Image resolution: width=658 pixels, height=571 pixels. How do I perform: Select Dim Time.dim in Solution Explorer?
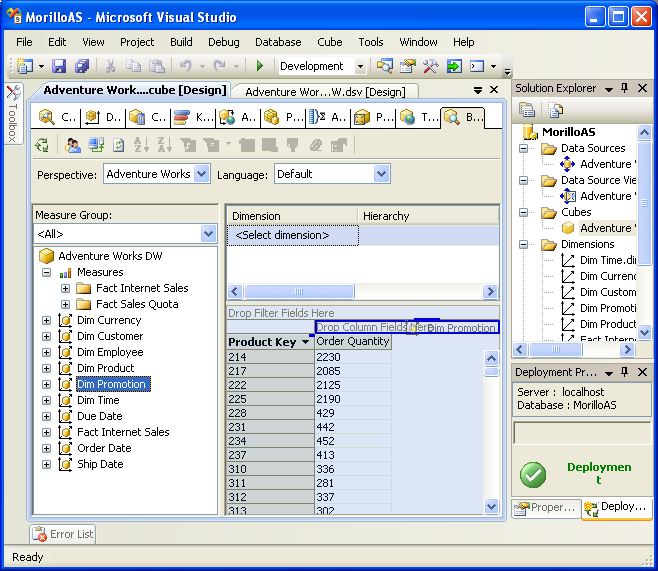[607, 260]
